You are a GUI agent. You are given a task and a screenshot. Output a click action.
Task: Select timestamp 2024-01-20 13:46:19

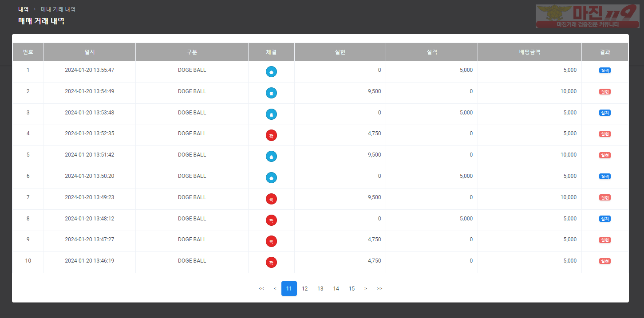90,261
